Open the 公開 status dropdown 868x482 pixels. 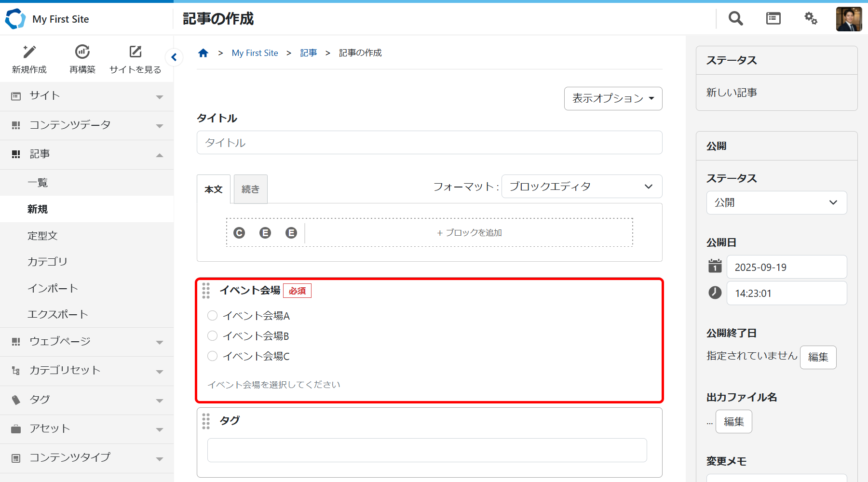(x=776, y=203)
